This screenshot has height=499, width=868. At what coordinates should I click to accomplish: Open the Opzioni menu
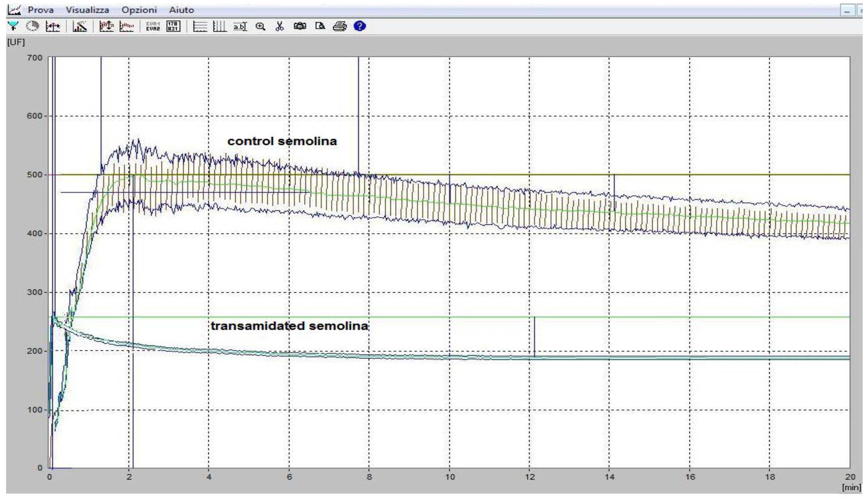(139, 10)
